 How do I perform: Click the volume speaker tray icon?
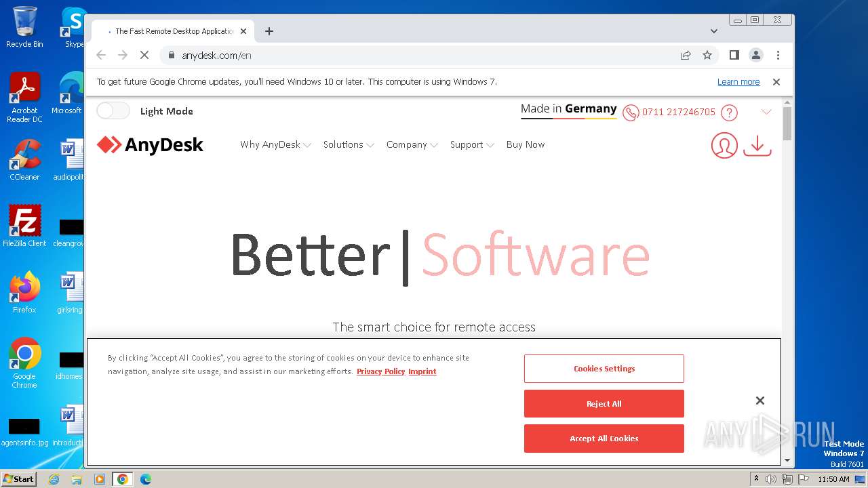[771, 479]
